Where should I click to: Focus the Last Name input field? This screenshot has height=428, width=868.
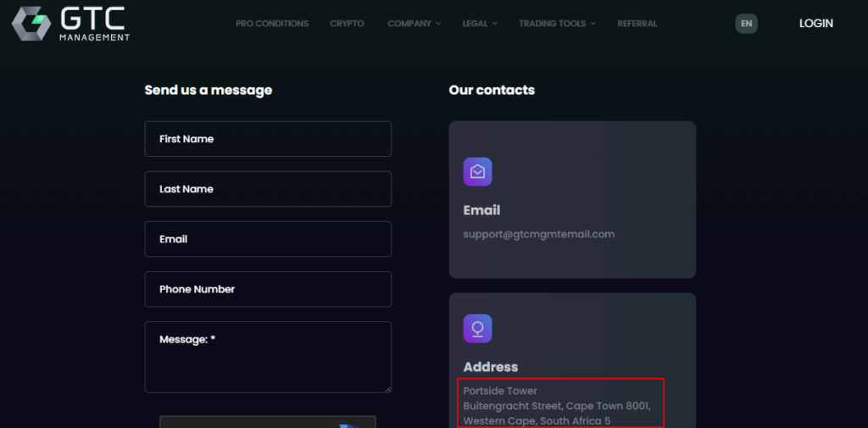[268, 189]
